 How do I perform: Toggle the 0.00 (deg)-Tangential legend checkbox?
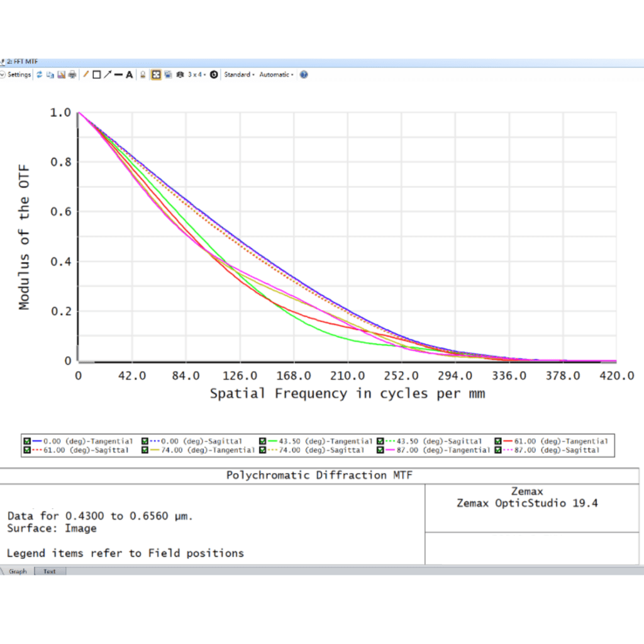click(x=27, y=441)
